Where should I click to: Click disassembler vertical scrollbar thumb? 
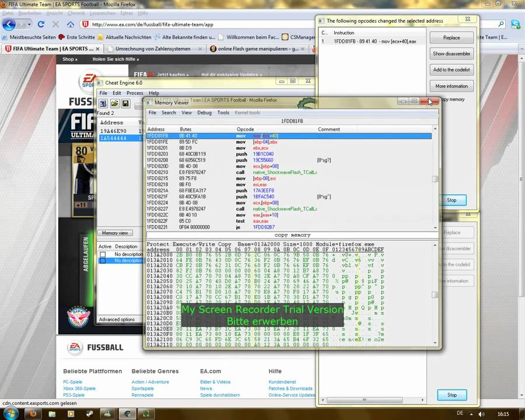click(x=435, y=179)
